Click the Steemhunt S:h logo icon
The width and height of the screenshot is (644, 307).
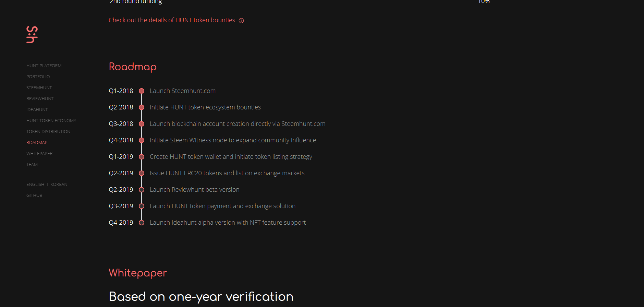point(32,35)
